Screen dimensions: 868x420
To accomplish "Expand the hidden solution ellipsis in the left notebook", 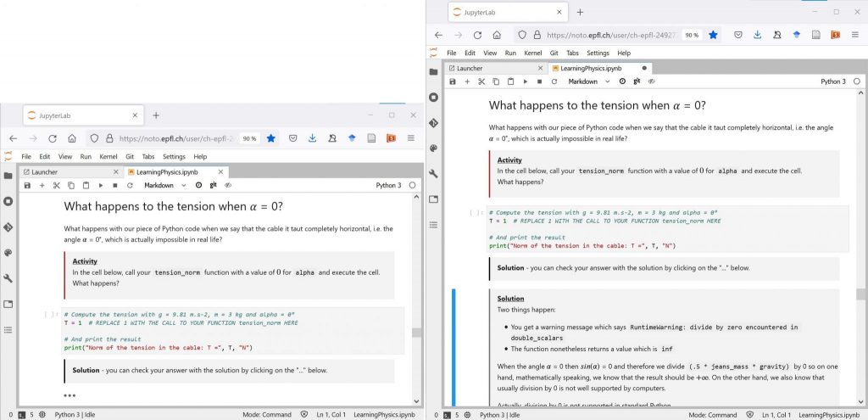I will coord(70,395).
